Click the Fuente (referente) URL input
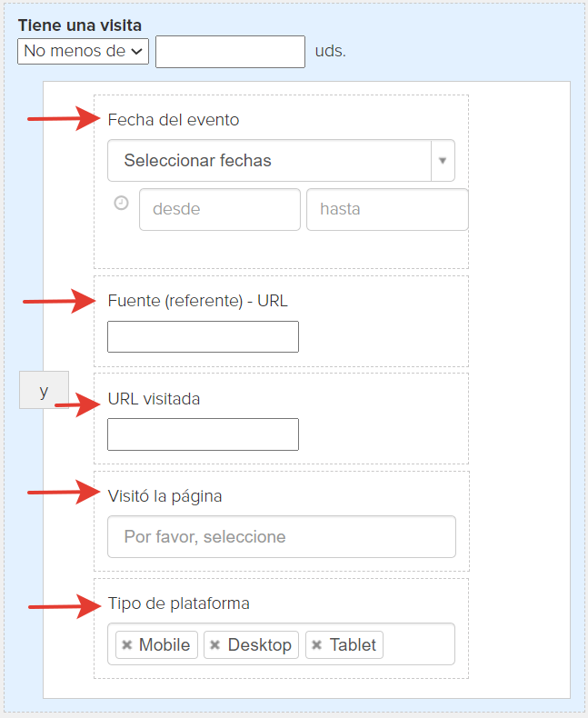The width and height of the screenshot is (588, 718). 203,336
